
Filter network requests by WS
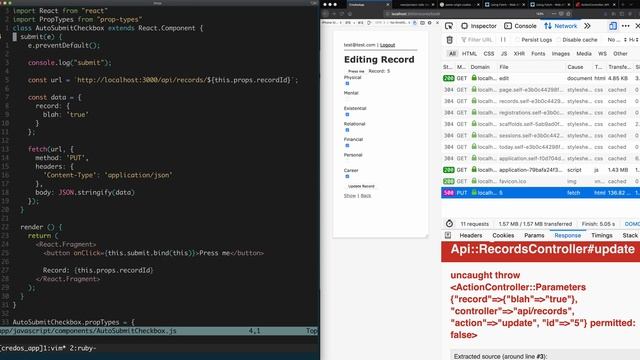[x=602, y=53]
